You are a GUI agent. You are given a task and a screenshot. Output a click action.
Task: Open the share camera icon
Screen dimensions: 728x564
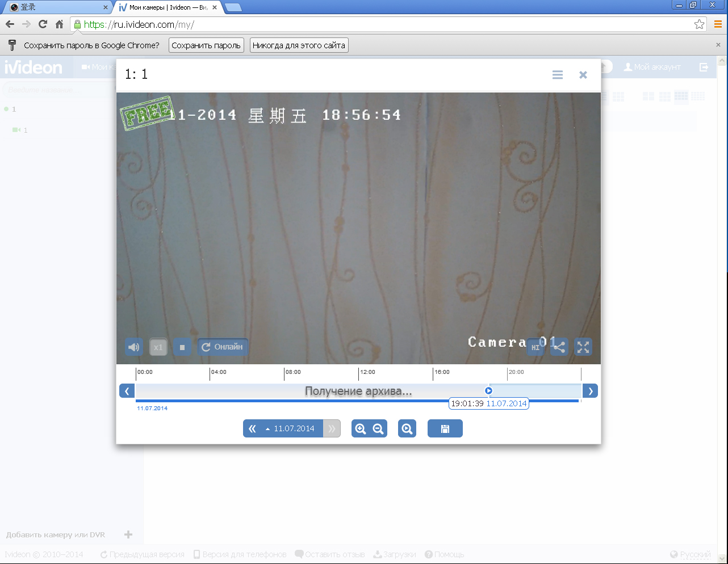559,347
